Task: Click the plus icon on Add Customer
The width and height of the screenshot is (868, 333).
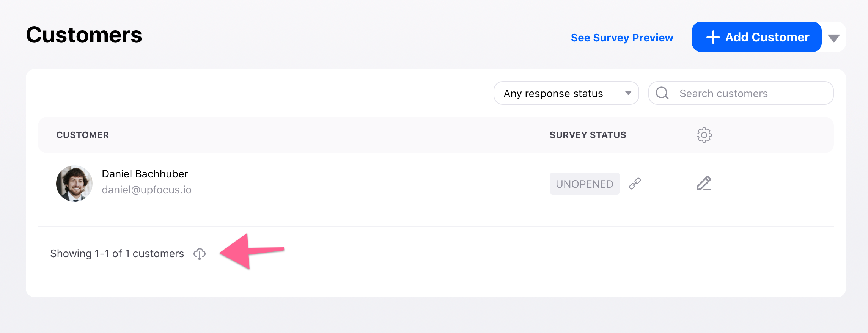Action: click(x=713, y=37)
